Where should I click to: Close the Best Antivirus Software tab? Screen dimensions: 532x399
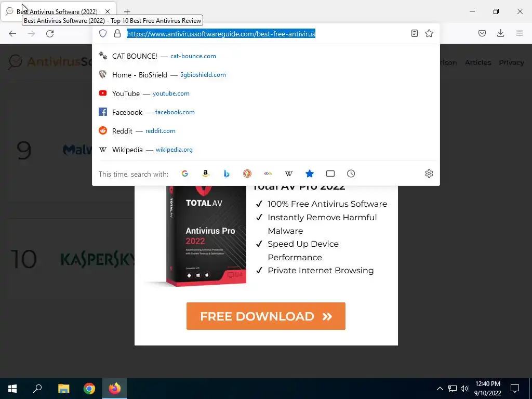coord(108,11)
